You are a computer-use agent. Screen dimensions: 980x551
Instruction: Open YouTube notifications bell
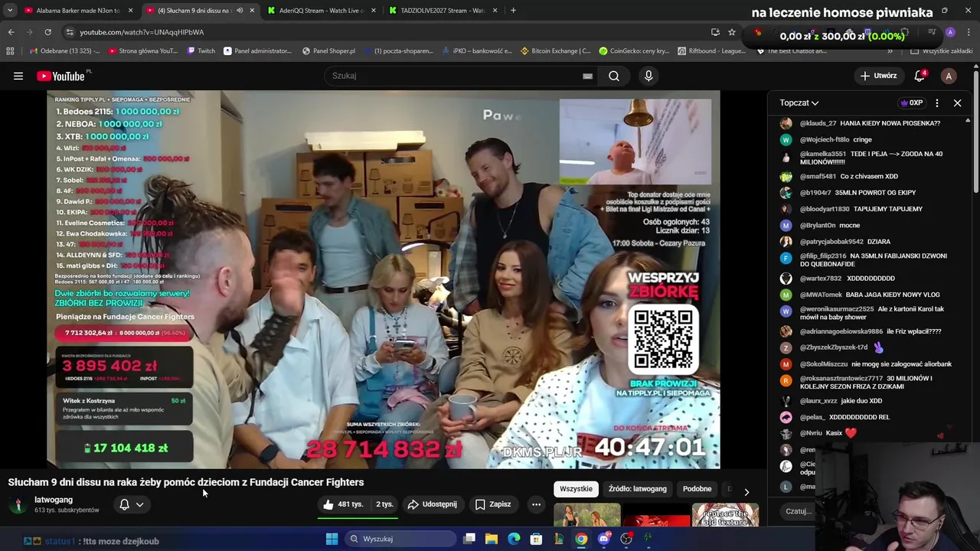[x=920, y=76]
